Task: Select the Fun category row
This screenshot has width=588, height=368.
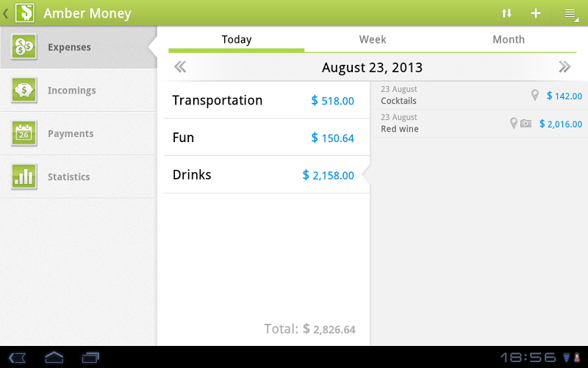Action: (266, 138)
